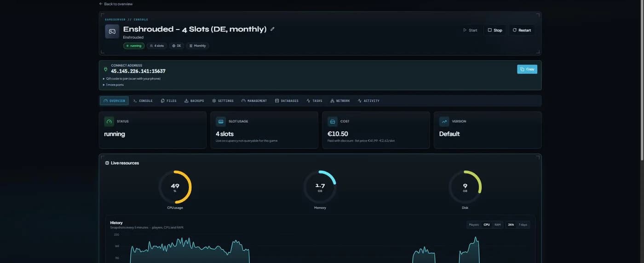The height and width of the screenshot is (263, 644).
Task: Show Players history in chart
Action: click(474, 225)
